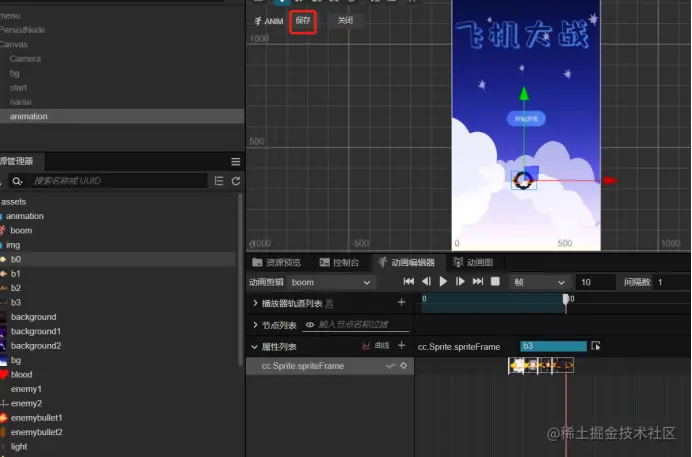Viewport: 692px width, 457px height.
Task: Select the blood image asset
Action: [x=22, y=375]
